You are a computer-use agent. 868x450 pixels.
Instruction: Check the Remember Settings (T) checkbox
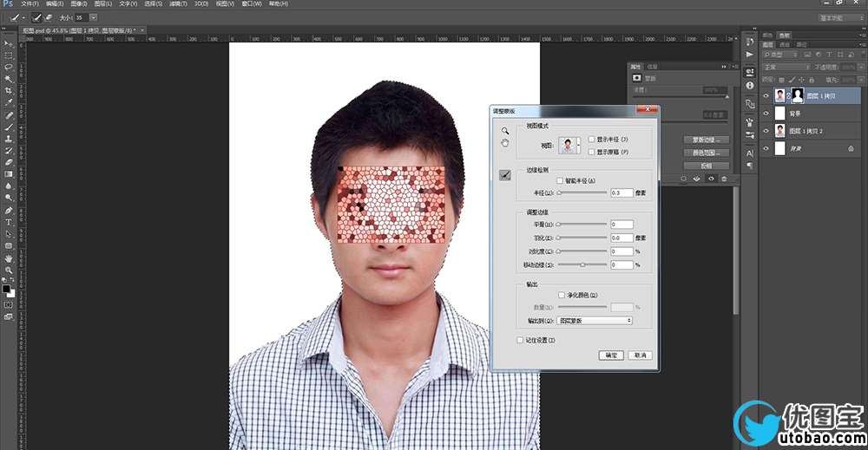tap(520, 340)
